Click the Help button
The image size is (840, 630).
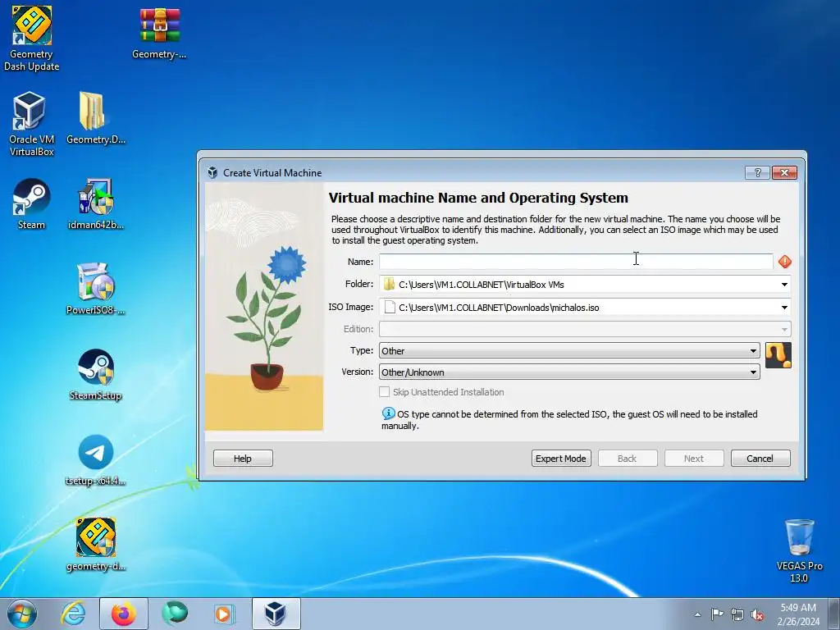(243, 459)
